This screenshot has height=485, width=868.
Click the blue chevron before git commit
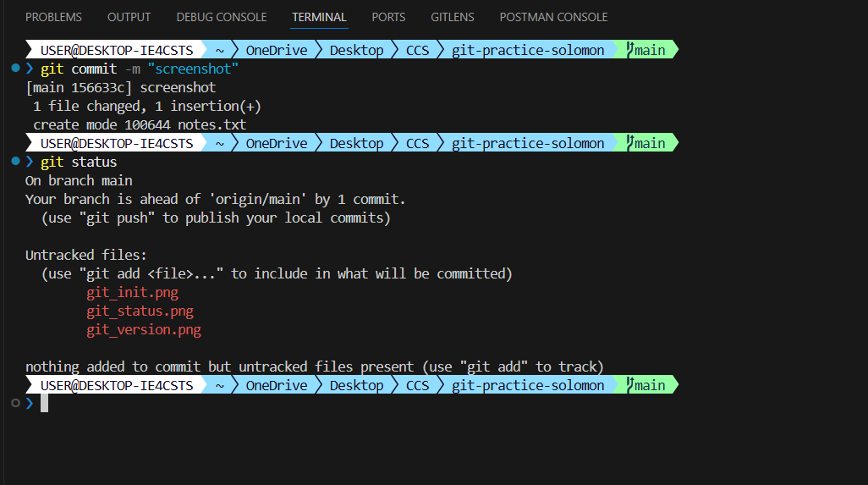[x=30, y=69]
